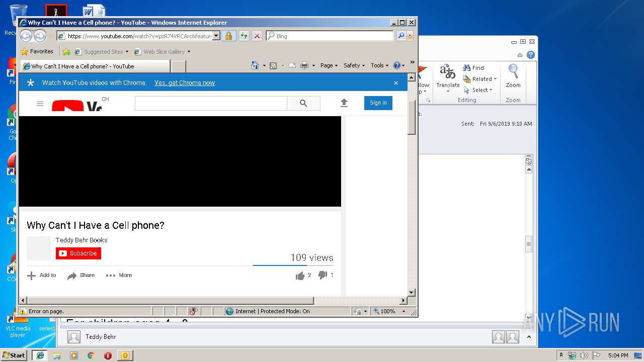Image resolution: width=644 pixels, height=362 pixels.
Task: Click the like/dislike ratio bar
Action: (x=293, y=265)
